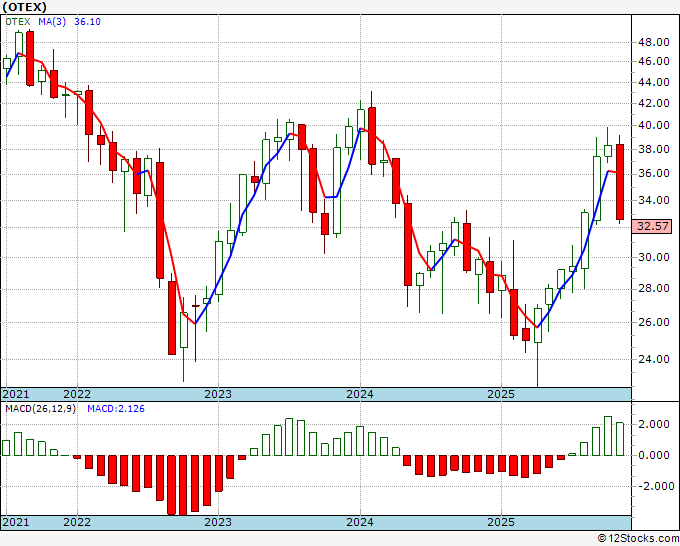Click the 28.00 price axis label
This screenshot has height=546, width=680.
tap(654, 289)
